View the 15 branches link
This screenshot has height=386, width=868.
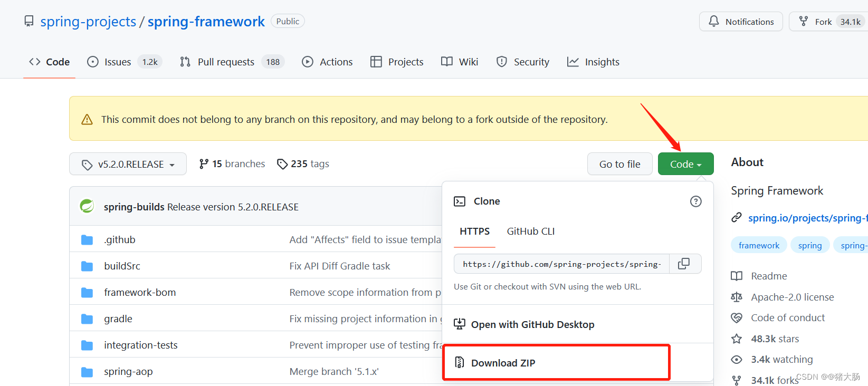point(232,164)
